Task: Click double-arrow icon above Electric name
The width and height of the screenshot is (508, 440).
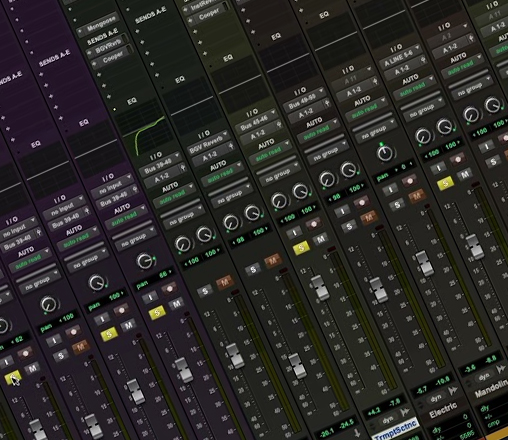Action: [452, 391]
